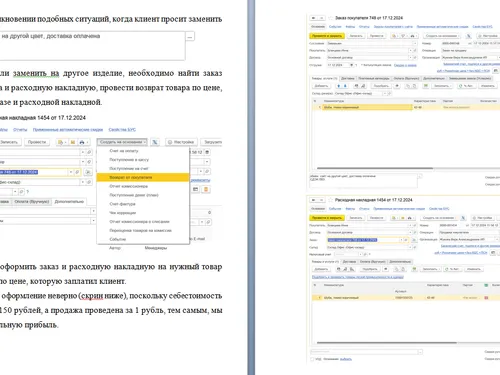
Task: Choose Чек коррекции in the open menu
Action: (143, 213)
